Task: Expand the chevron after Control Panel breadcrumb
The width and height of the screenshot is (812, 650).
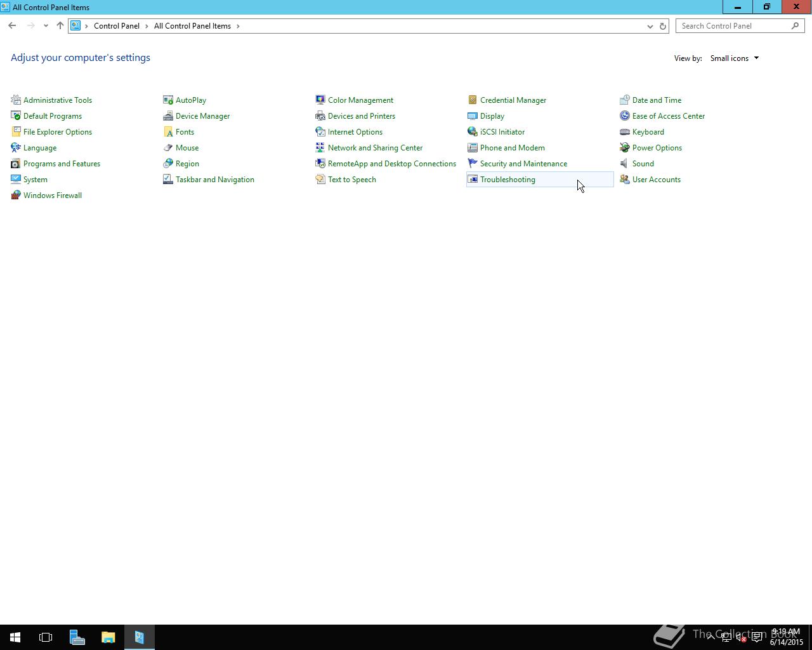Action: click(x=147, y=26)
